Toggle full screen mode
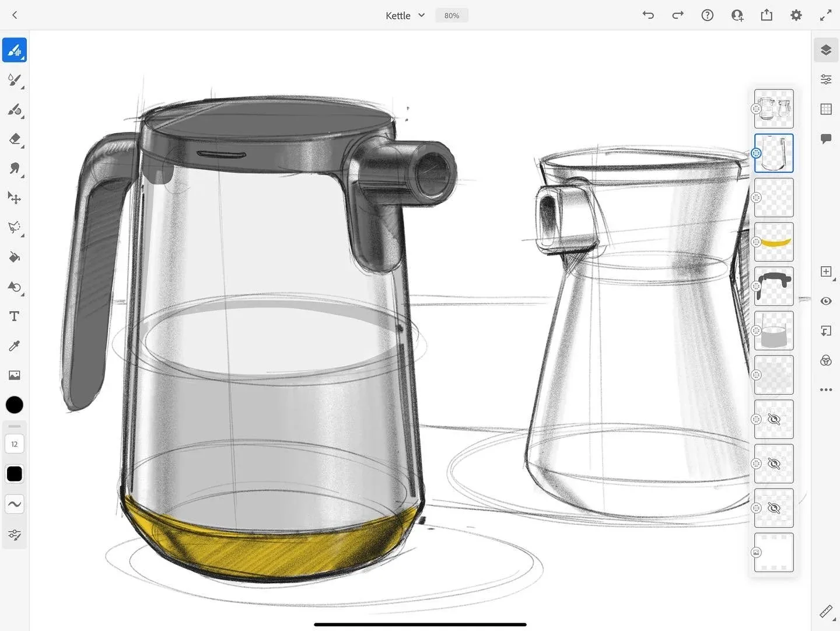The image size is (840, 631). [x=825, y=16]
